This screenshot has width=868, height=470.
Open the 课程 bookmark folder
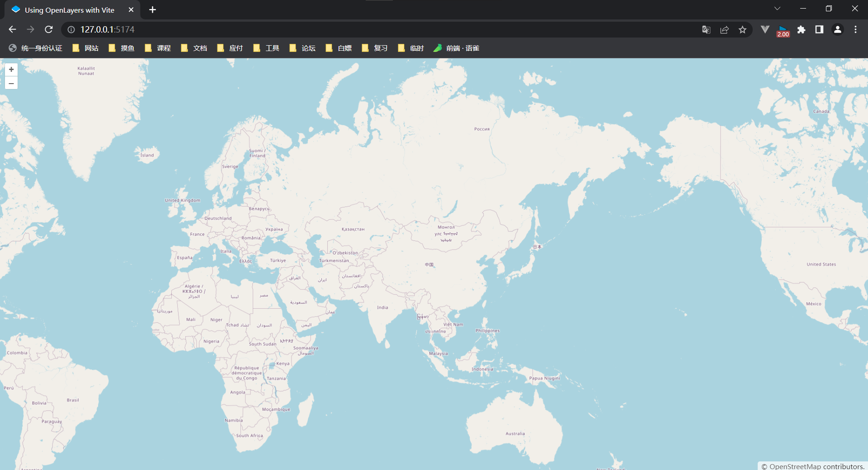coord(158,48)
